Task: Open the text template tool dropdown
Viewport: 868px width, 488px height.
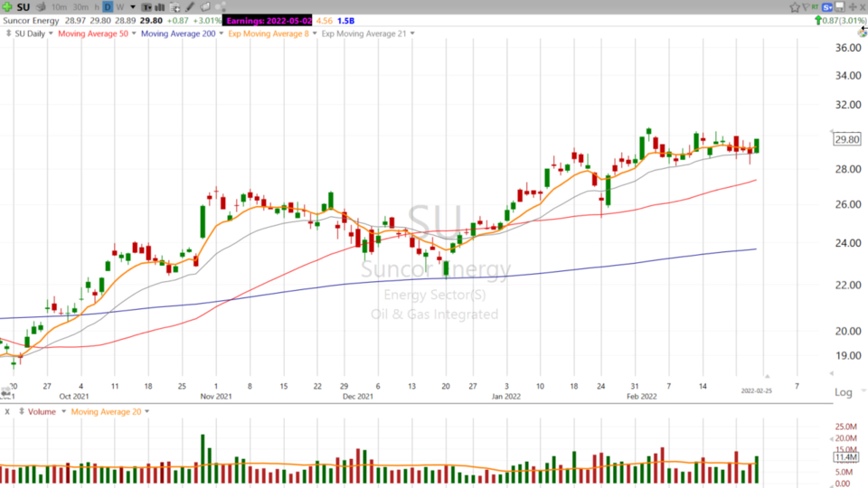Action: 146,7
